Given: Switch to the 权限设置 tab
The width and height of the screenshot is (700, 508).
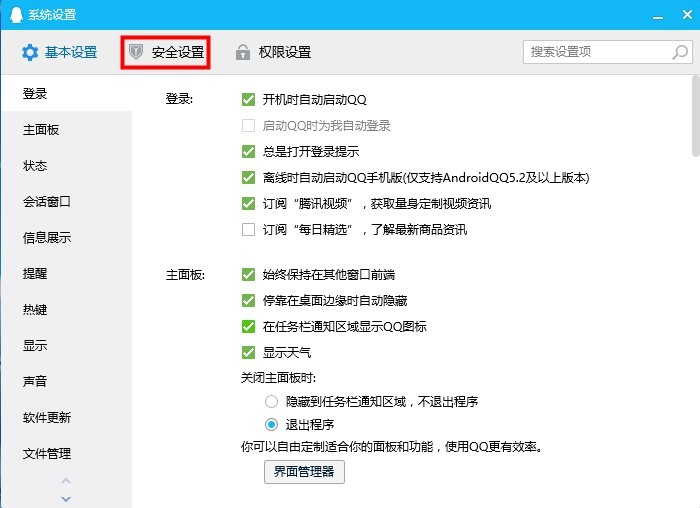Looking at the screenshot, I should 273,53.
